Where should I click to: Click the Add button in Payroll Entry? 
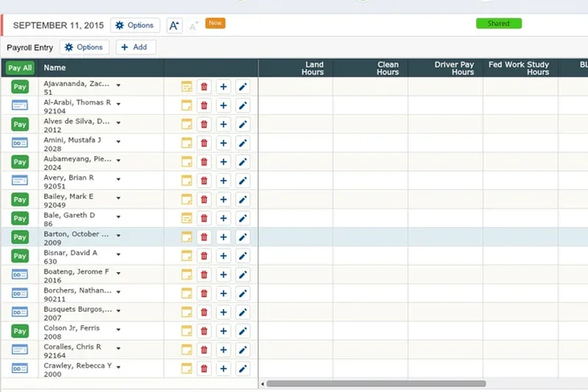(134, 47)
